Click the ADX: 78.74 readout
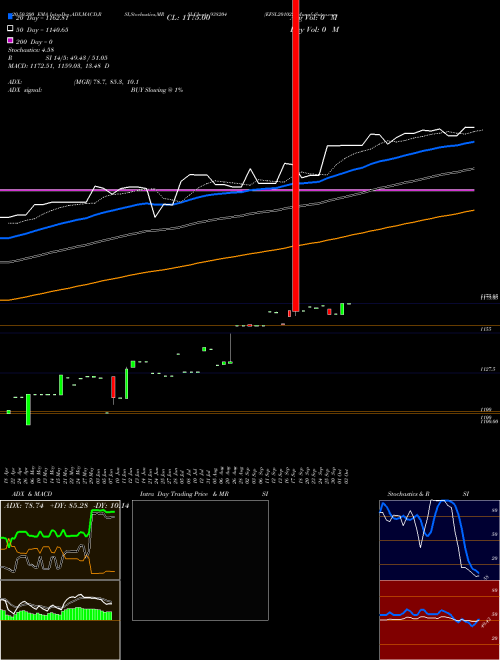 click(24, 506)
